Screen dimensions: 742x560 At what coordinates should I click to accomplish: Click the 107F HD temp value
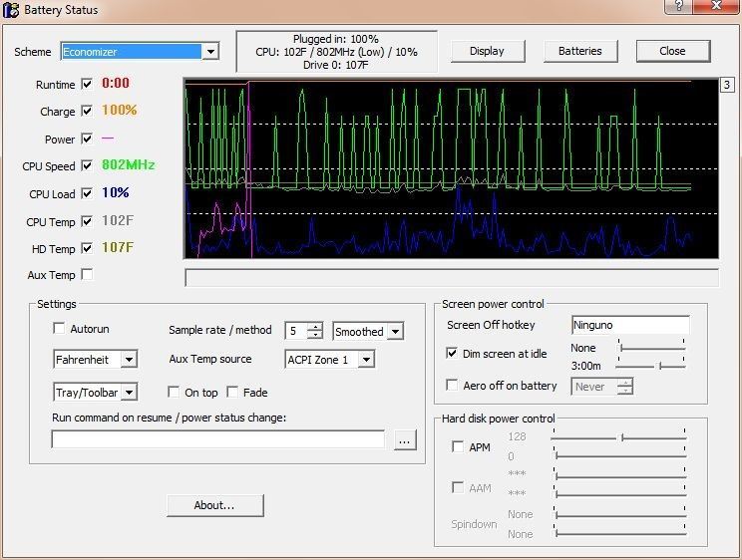click(x=118, y=247)
